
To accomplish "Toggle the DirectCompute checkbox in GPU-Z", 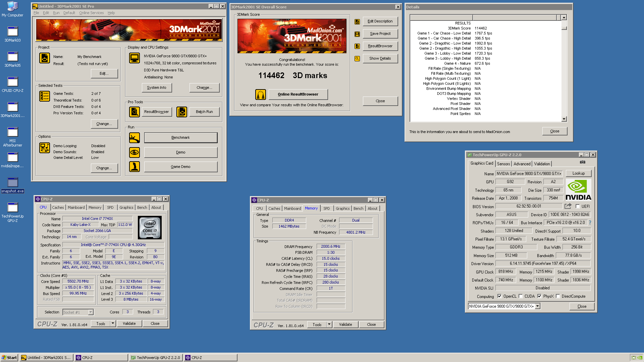I will click(x=558, y=296).
